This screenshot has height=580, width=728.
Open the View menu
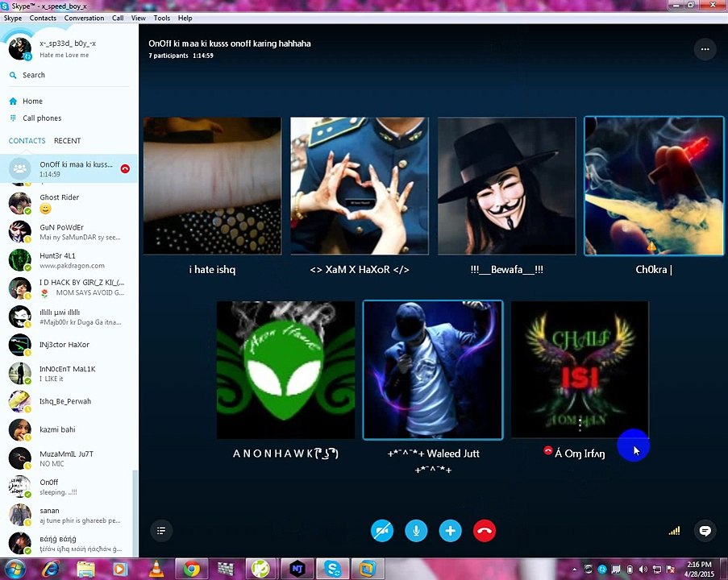coord(139,18)
